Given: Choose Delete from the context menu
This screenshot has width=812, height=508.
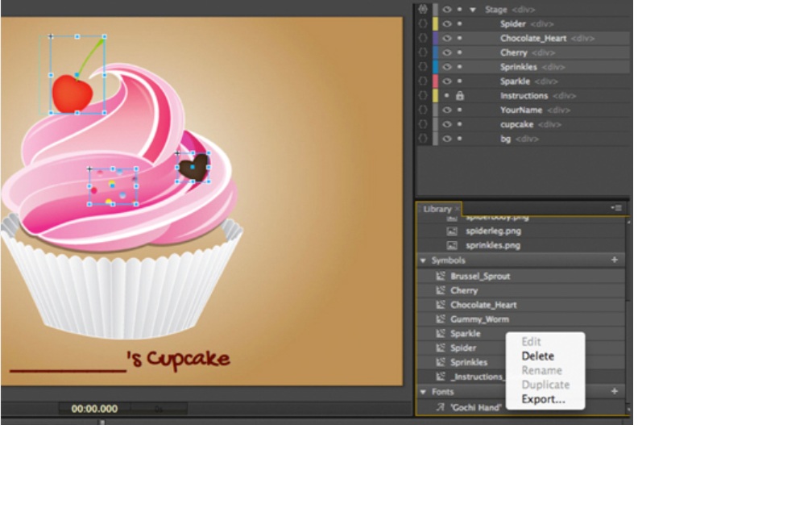Looking at the screenshot, I should coord(537,356).
